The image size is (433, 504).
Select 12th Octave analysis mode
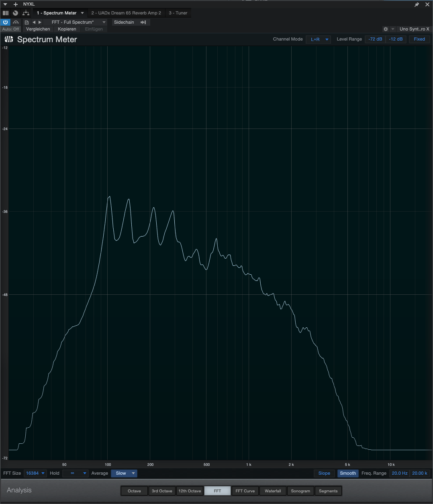190,491
